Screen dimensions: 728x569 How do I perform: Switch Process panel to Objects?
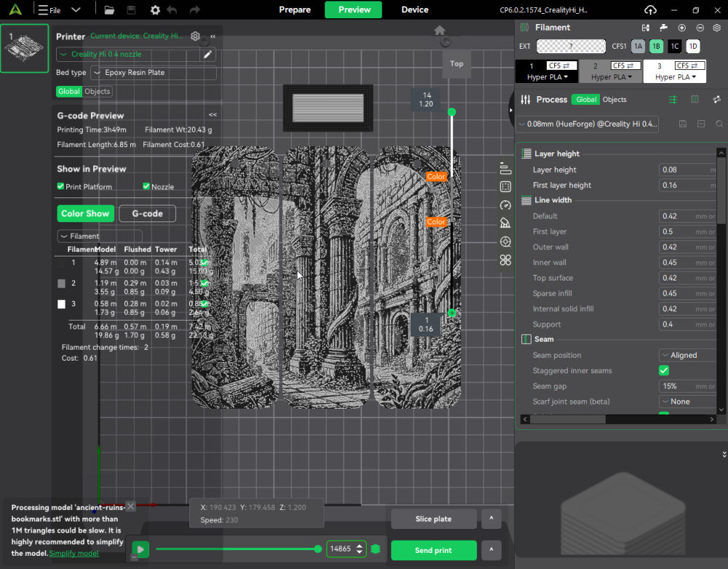614,99
